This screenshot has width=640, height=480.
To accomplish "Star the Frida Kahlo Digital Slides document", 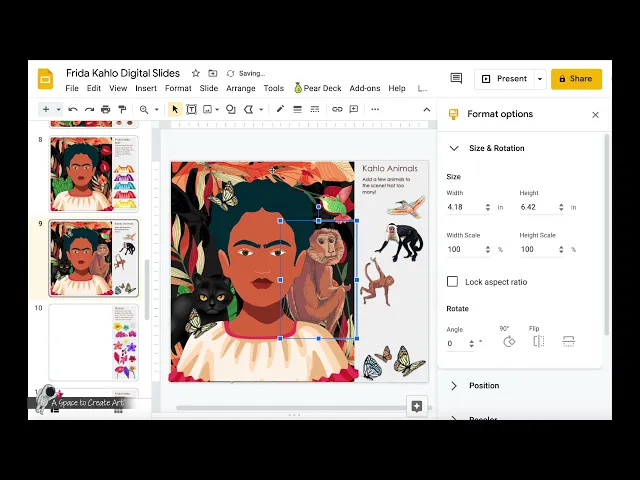I will 196,73.
